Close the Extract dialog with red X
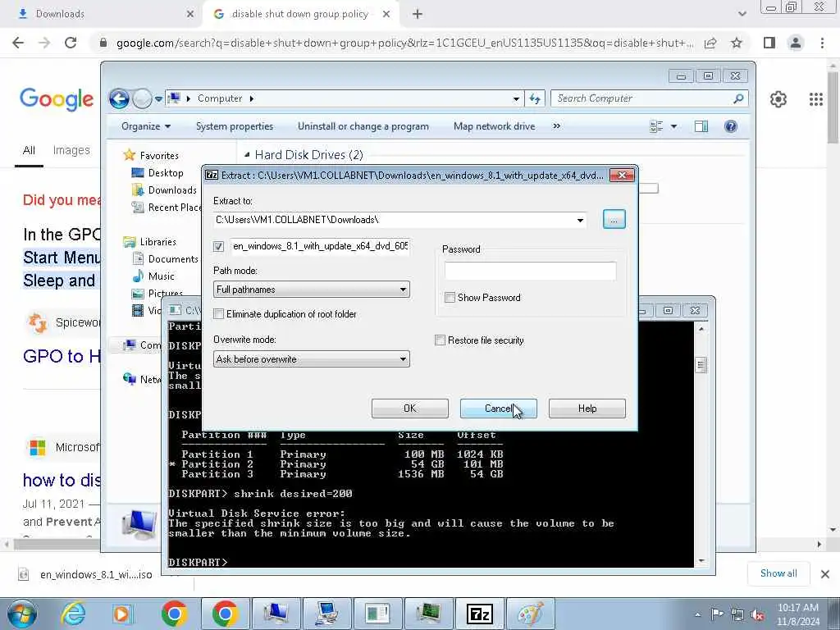840x630 pixels. pos(622,176)
